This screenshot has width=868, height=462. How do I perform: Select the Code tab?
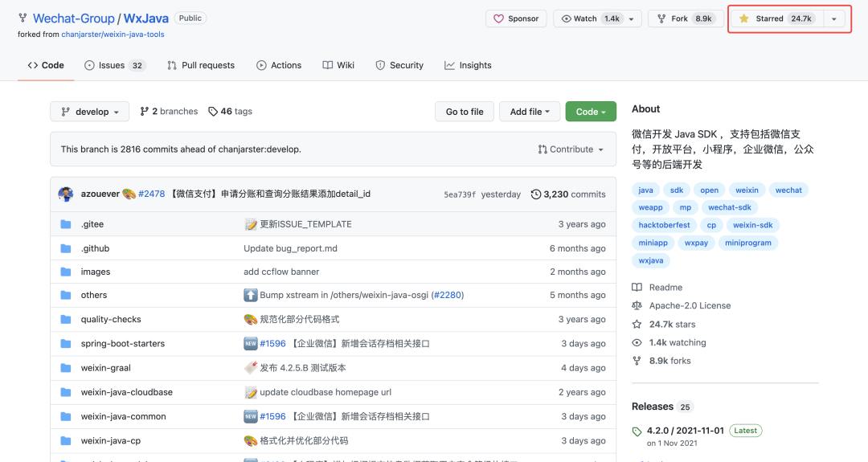(x=46, y=65)
